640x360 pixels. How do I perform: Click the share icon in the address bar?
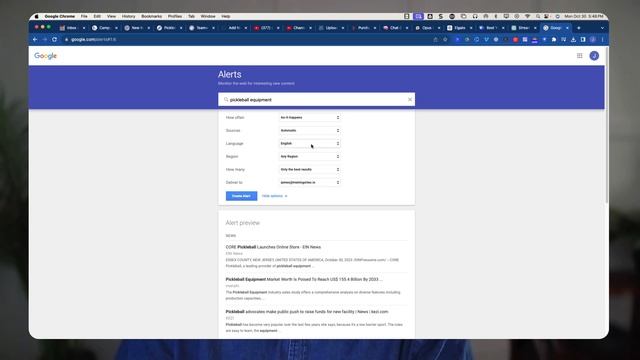pos(436,40)
